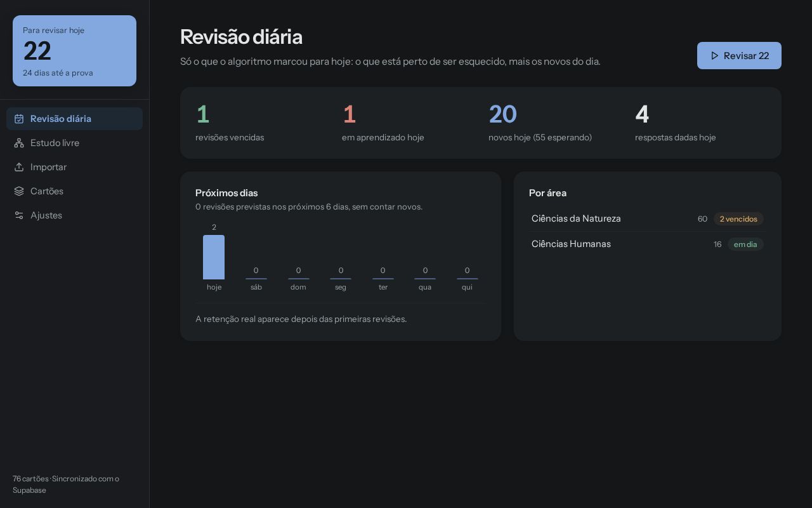Screen dimensions: 812x508
Task: Click the Sincronizado com o Supabase status
Action: point(66,485)
